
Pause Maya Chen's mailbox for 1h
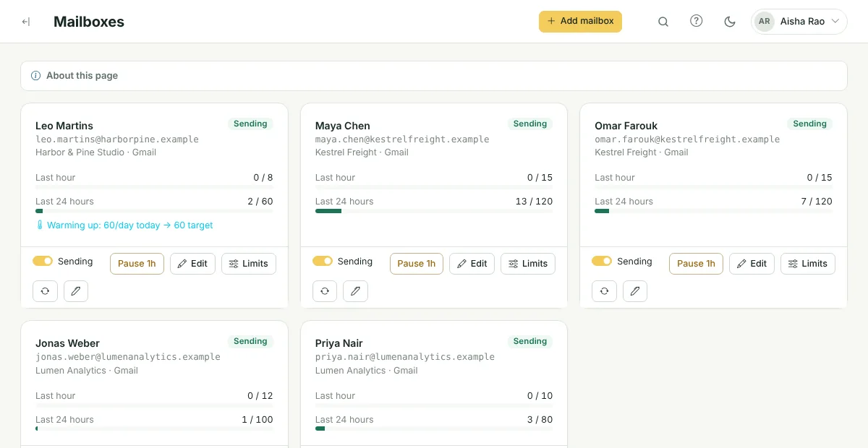click(x=417, y=264)
